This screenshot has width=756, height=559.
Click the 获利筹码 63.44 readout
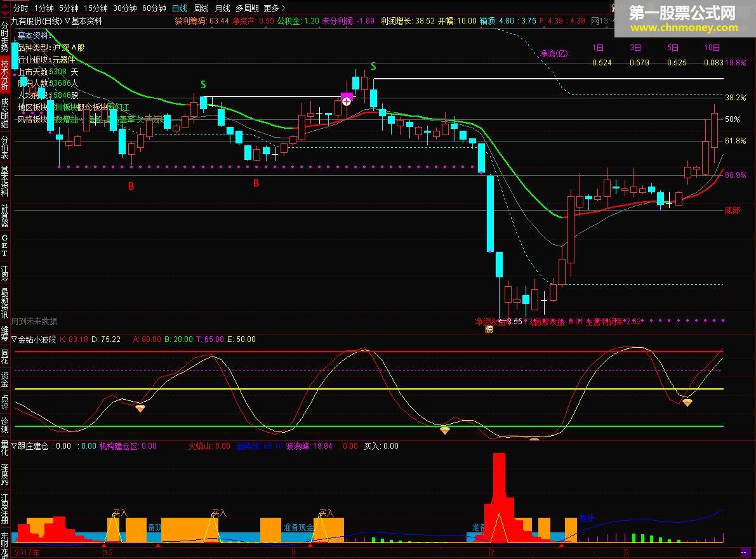pyautogui.click(x=201, y=21)
